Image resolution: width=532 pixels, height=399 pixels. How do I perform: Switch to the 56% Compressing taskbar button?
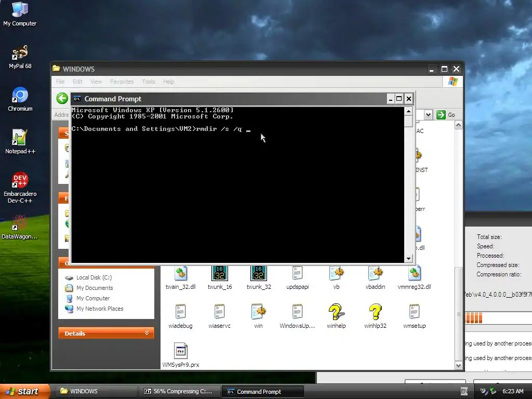179,391
